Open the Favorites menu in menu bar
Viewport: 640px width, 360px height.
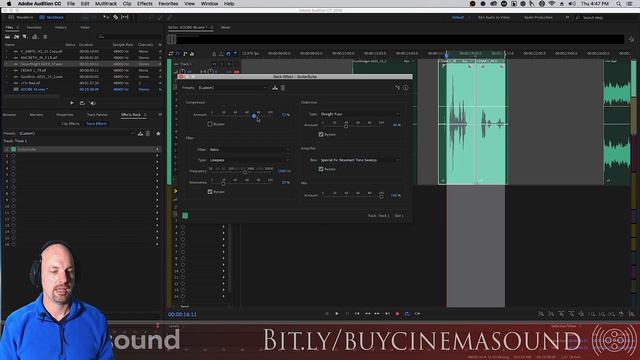168,4
